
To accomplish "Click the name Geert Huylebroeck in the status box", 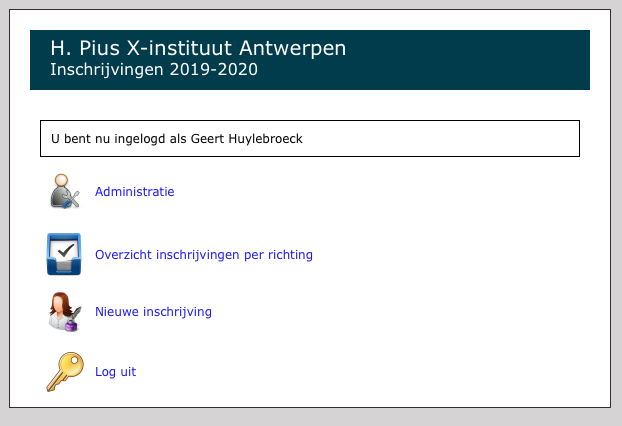I will tap(246, 139).
